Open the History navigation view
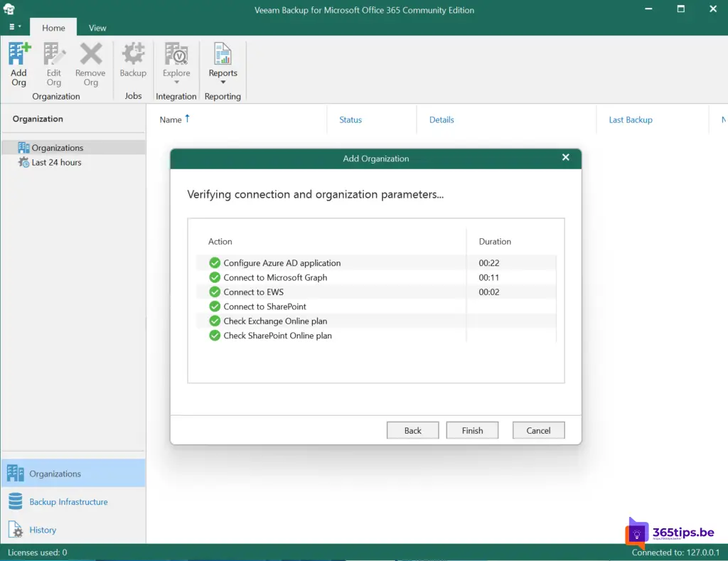 tap(43, 530)
